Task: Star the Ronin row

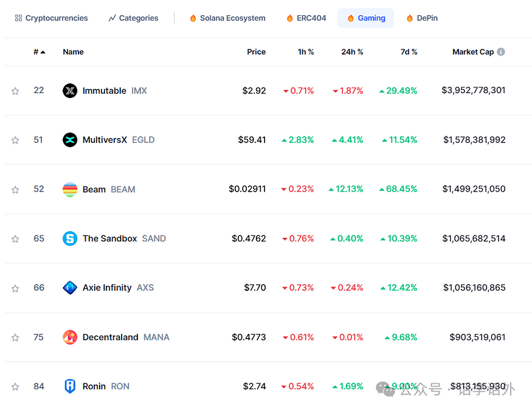Action: [x=15, y=386]
